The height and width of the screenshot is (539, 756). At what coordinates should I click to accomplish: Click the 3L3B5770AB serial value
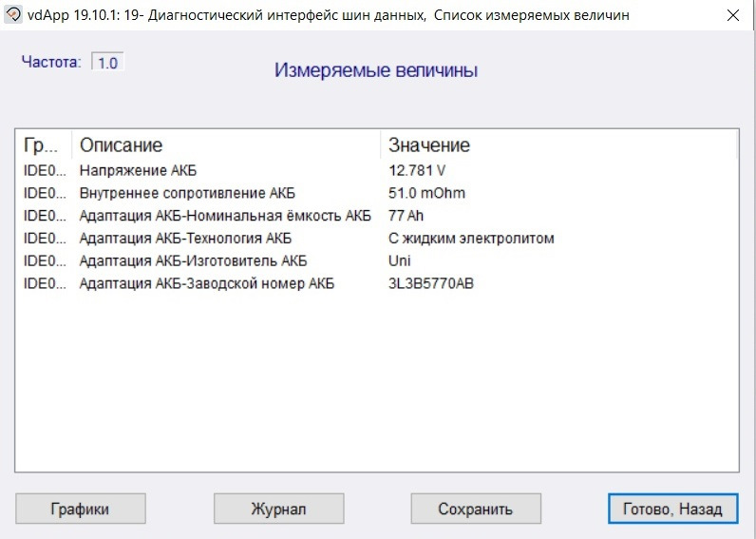tap(431, 283)
